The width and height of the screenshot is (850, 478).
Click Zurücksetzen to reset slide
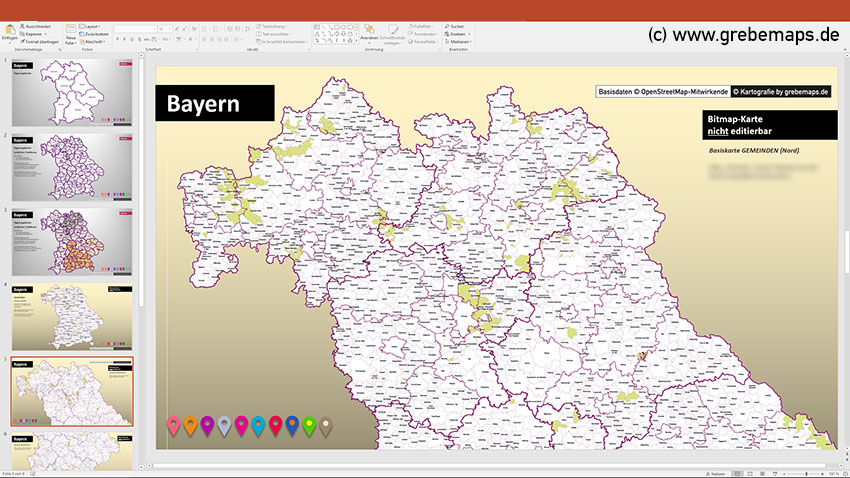94,33
